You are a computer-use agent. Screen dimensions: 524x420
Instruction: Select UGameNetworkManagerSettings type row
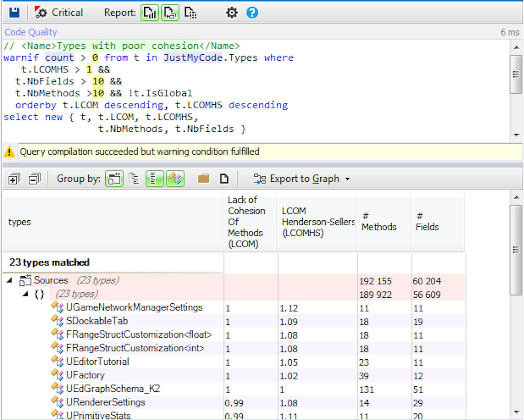point(134,308)
